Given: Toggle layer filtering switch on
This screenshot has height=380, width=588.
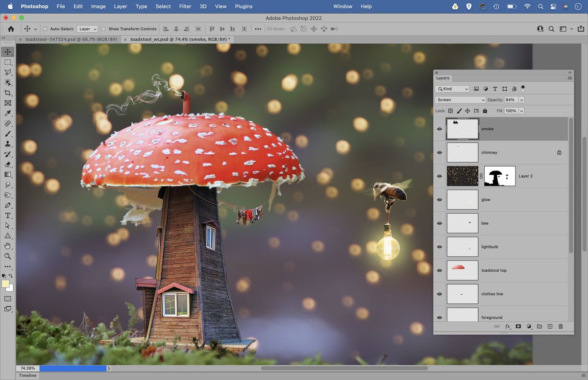Looking at the screenshot, I should (523, 89).
